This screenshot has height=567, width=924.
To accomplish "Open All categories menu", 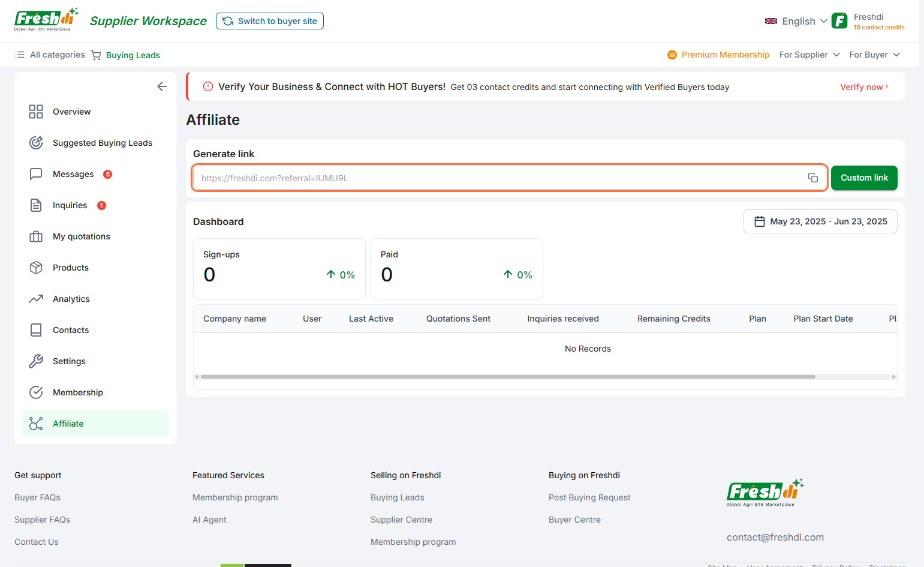I will tap(50, 55).
